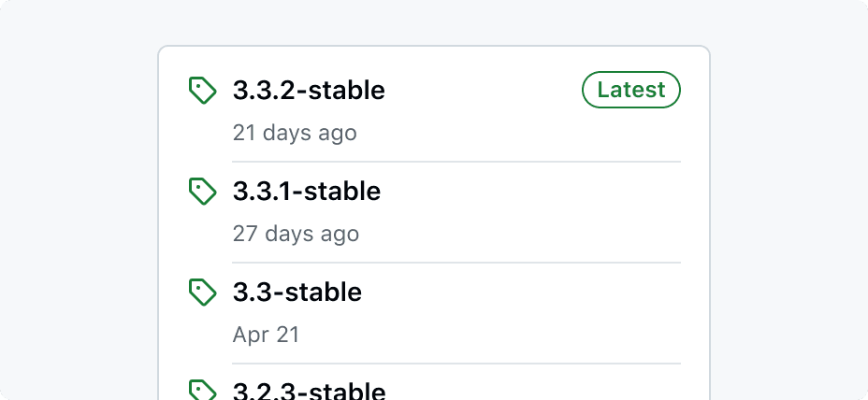868x400 pixels.
Task: Select the "27 days ago" timestamp
Action: click(296, 234)
